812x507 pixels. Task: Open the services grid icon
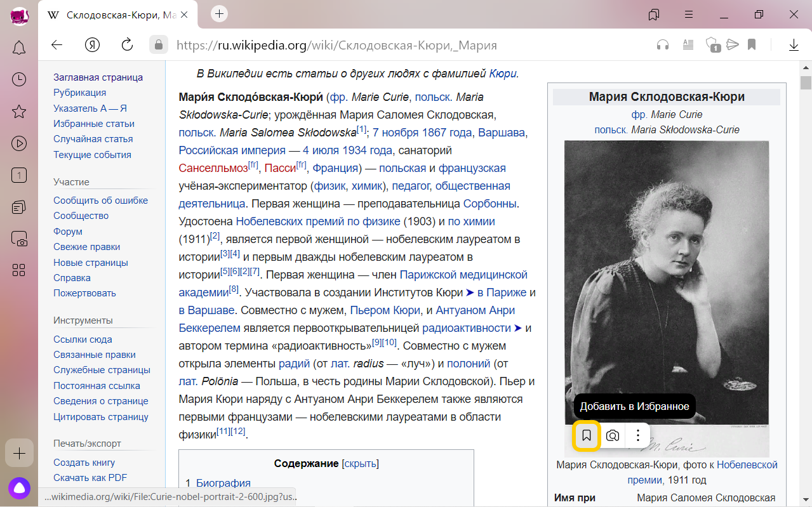19,270
